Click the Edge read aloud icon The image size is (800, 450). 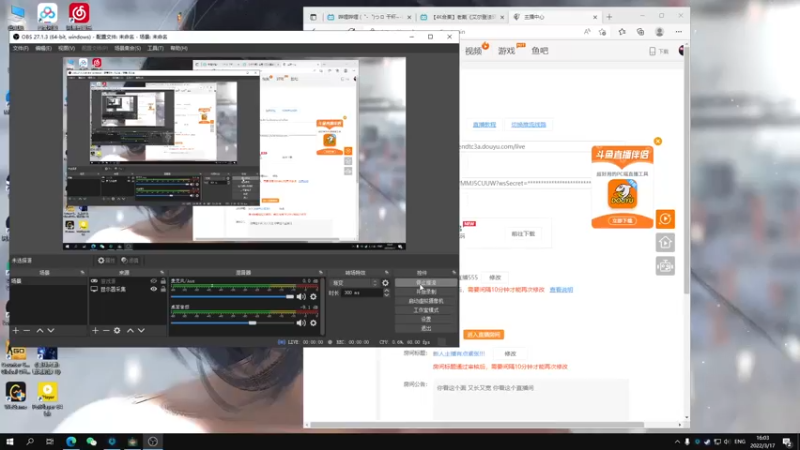click(x=587, y=32)
